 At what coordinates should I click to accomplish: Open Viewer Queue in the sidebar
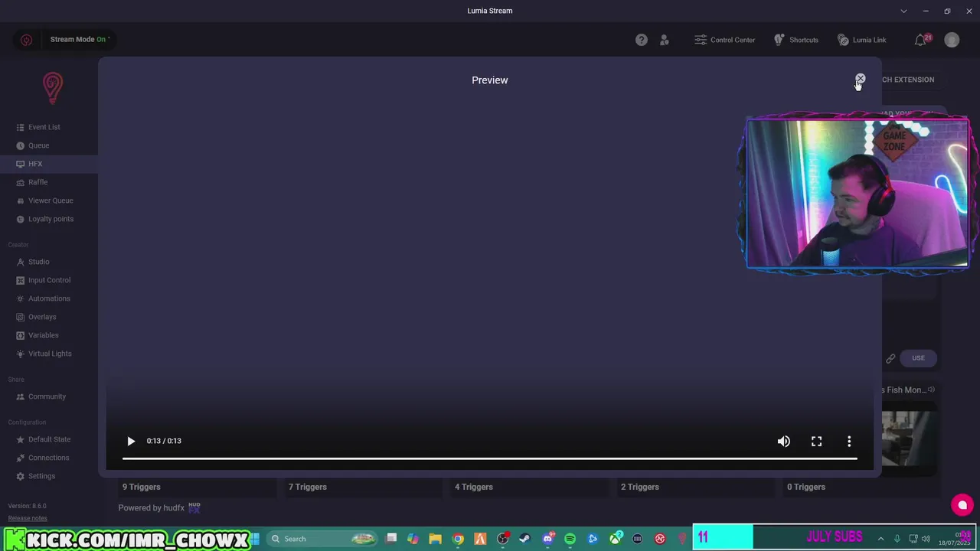click(51, 201)
